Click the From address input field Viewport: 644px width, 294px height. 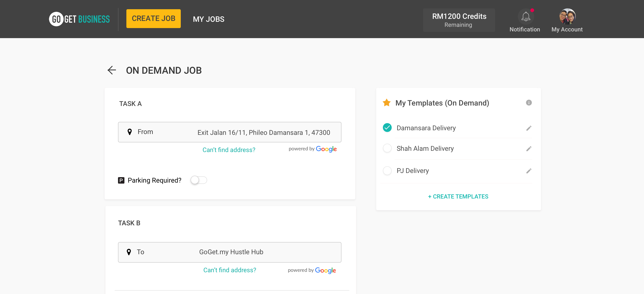point(263,132)
